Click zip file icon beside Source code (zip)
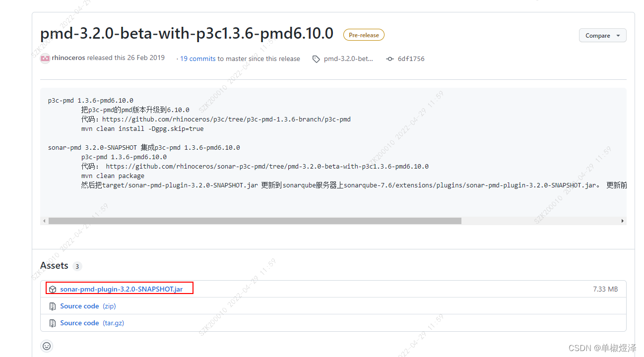 coord(53,306)
